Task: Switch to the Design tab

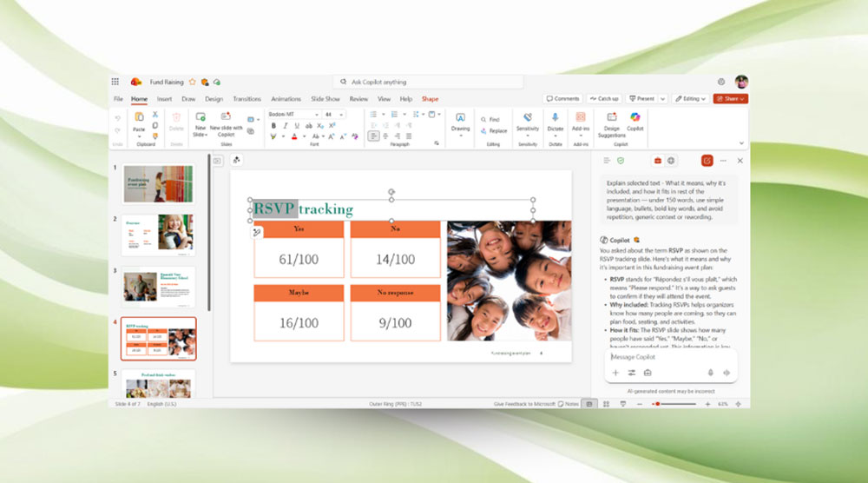Action: click(x=214, y=99)
